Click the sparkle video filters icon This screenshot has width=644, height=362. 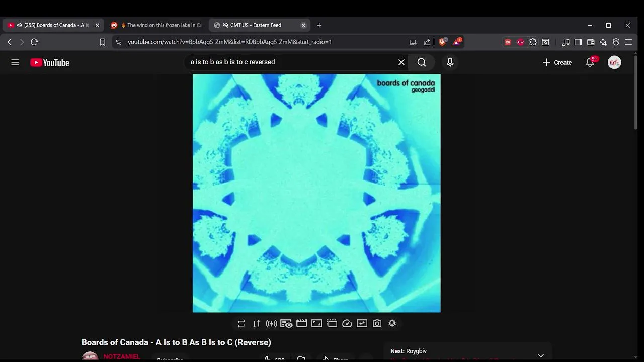(x=362, y=324)
